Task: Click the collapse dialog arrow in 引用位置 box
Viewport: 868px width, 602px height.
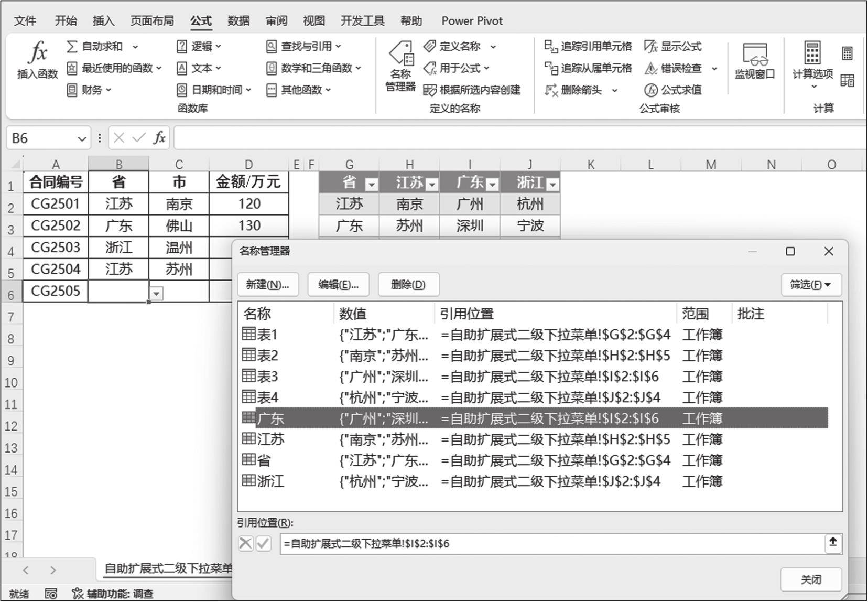Action: click(832, 543)
